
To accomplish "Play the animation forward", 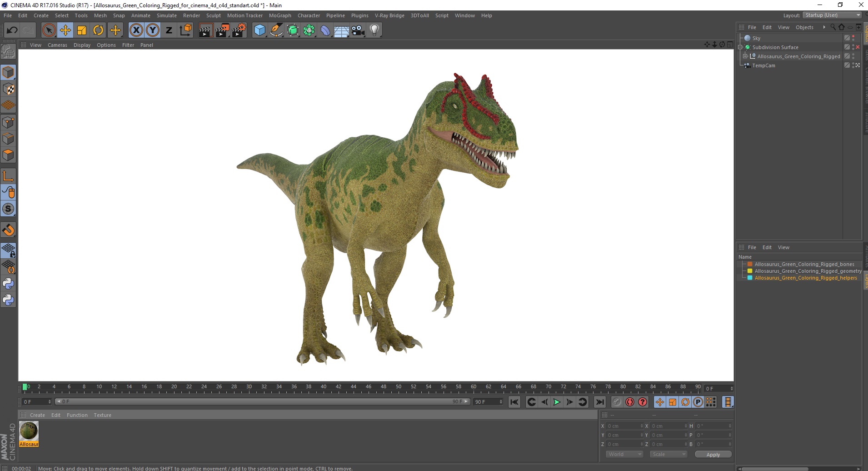I will point(557,402).
